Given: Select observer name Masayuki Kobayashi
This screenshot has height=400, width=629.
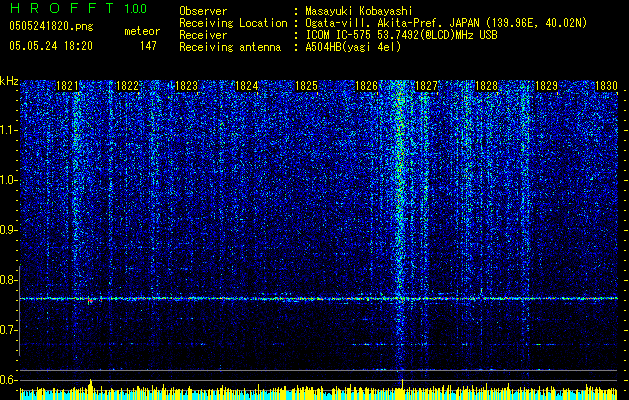Looking at the screenshot, I should tap(359, 11).
